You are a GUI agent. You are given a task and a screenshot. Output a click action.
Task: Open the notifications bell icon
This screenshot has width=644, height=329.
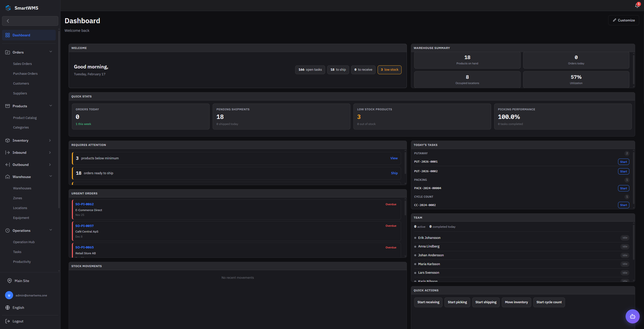pos(637,6)
